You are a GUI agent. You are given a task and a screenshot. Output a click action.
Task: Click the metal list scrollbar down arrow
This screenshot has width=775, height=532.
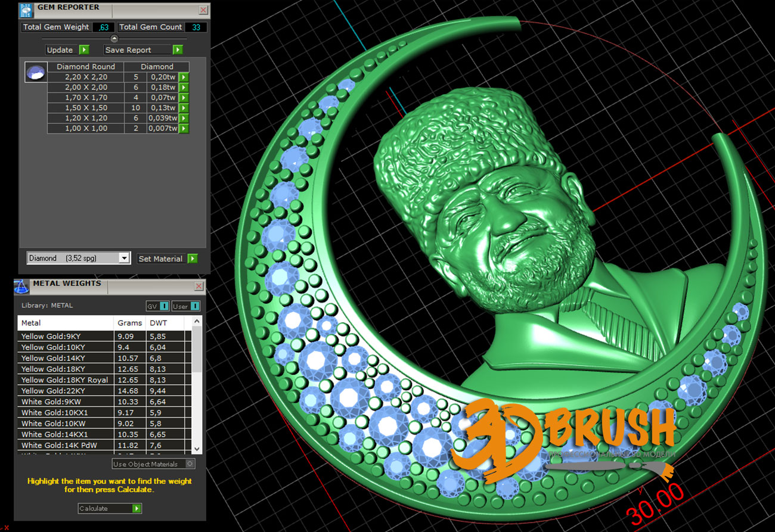click(x=197, y=449)
